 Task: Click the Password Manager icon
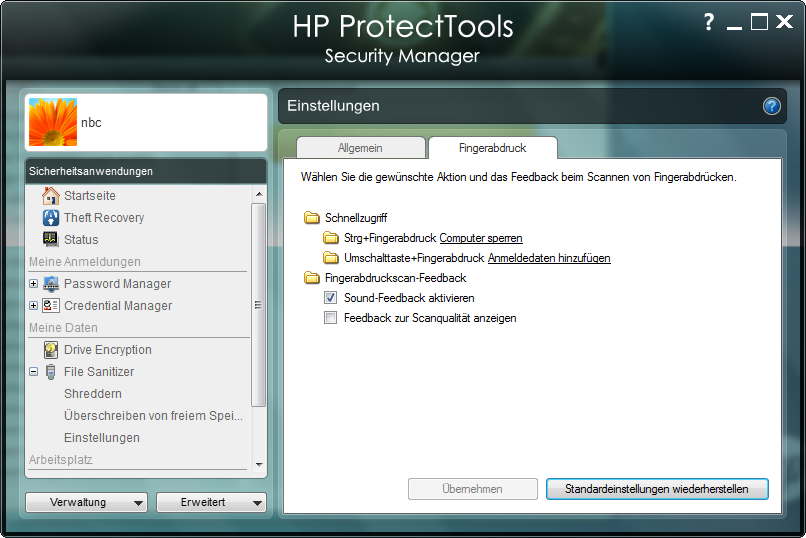point(50,284)
